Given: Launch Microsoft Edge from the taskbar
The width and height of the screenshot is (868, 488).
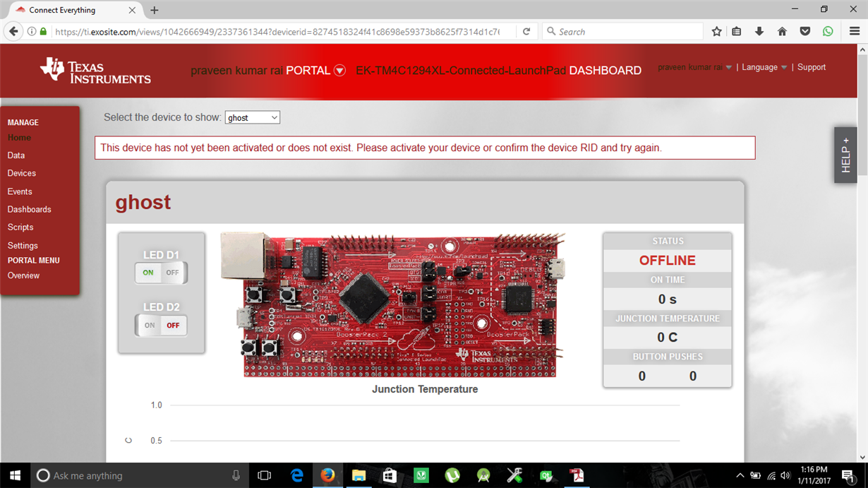Looking at the screenshot, I should [297, 475].
